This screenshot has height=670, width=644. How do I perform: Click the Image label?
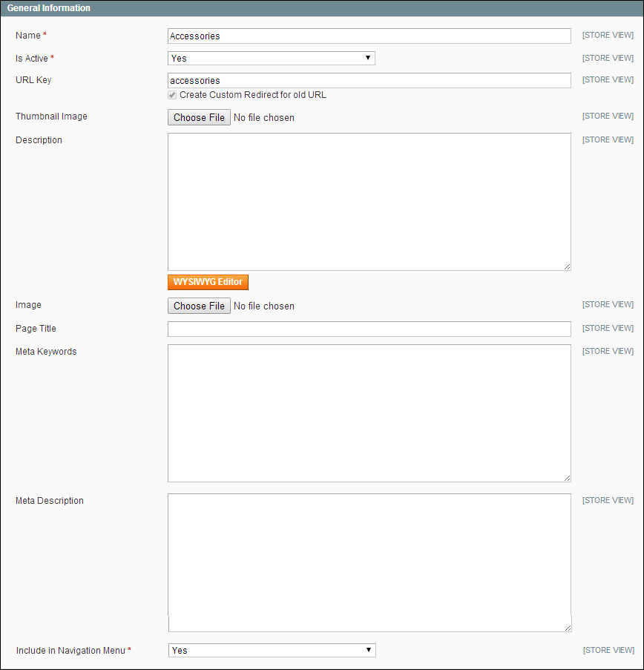pos(28,305)
